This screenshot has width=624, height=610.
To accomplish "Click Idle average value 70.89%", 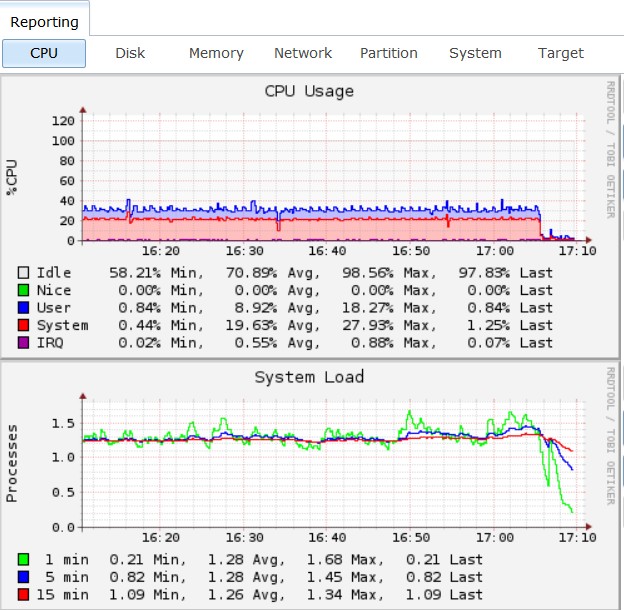I will 252,273.
